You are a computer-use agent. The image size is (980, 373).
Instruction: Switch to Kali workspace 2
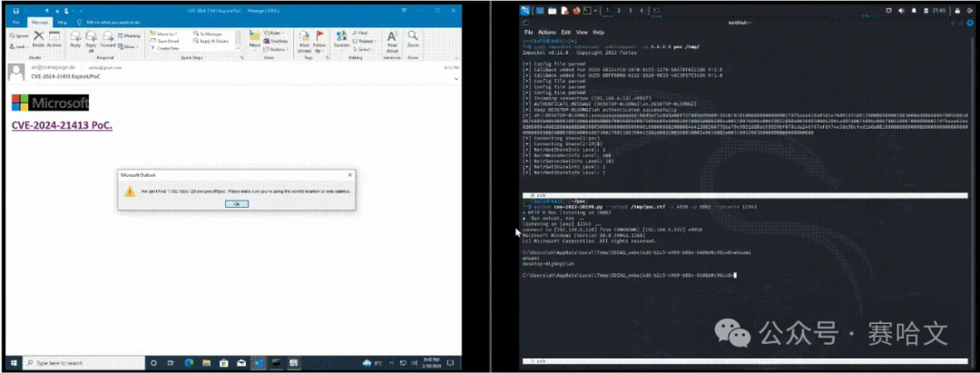click(x=618, y=11)
